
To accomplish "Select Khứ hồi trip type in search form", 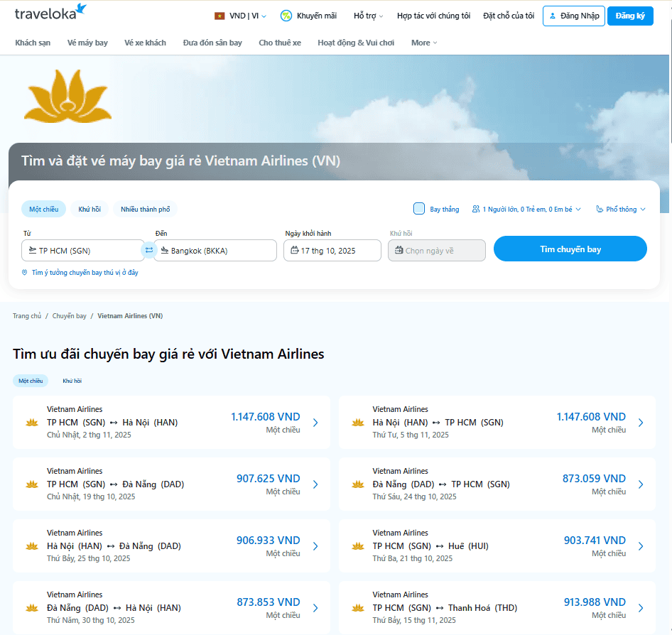I will (90, 210).
